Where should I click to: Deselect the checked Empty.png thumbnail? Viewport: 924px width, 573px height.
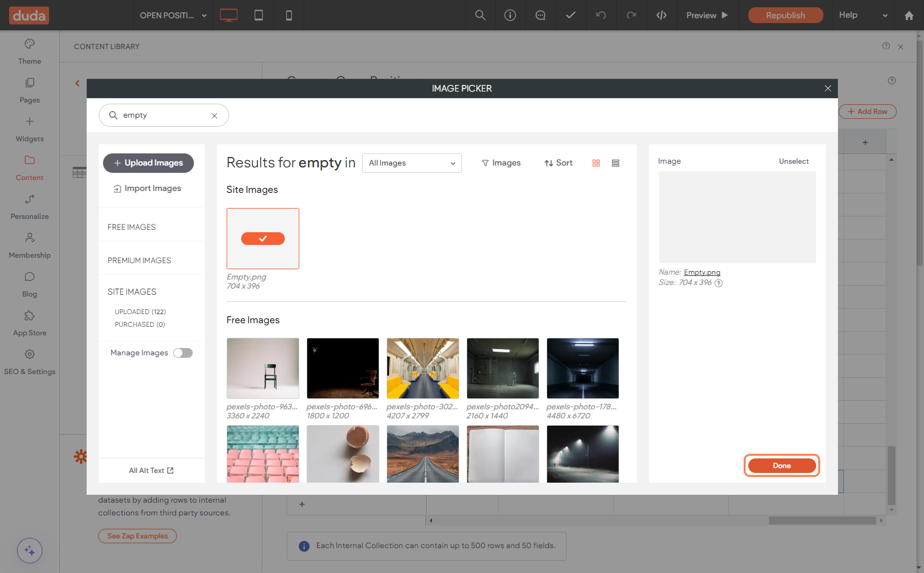pos(263,238)
